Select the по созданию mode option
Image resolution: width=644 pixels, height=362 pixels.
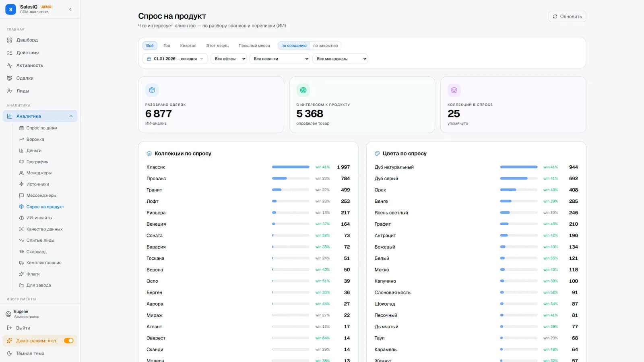click(294, 45)
